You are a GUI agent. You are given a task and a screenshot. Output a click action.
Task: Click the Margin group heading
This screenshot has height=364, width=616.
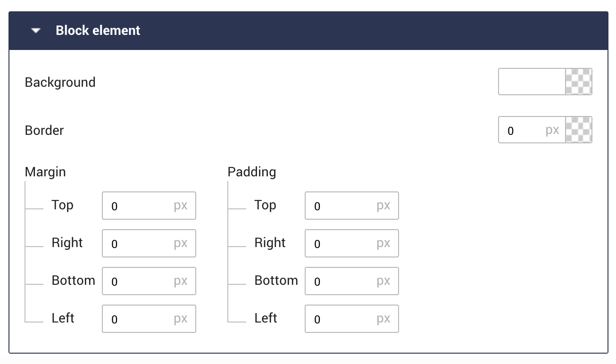coord(45,172)
